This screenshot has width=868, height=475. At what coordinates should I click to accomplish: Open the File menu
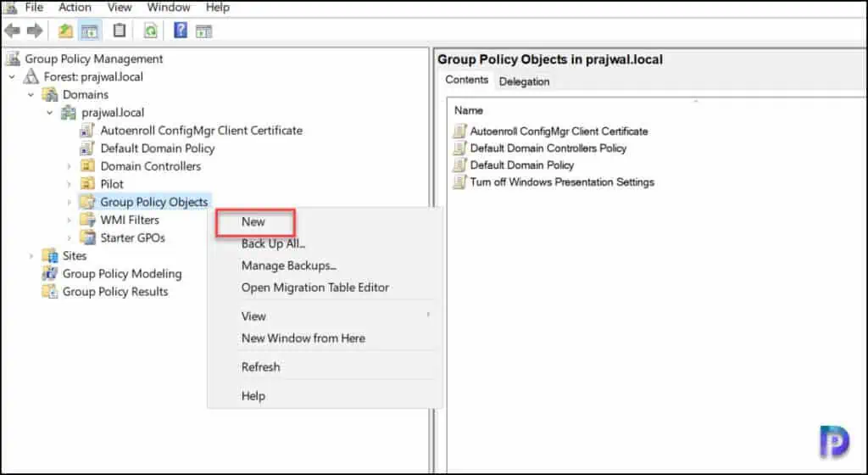pos(34,7)
